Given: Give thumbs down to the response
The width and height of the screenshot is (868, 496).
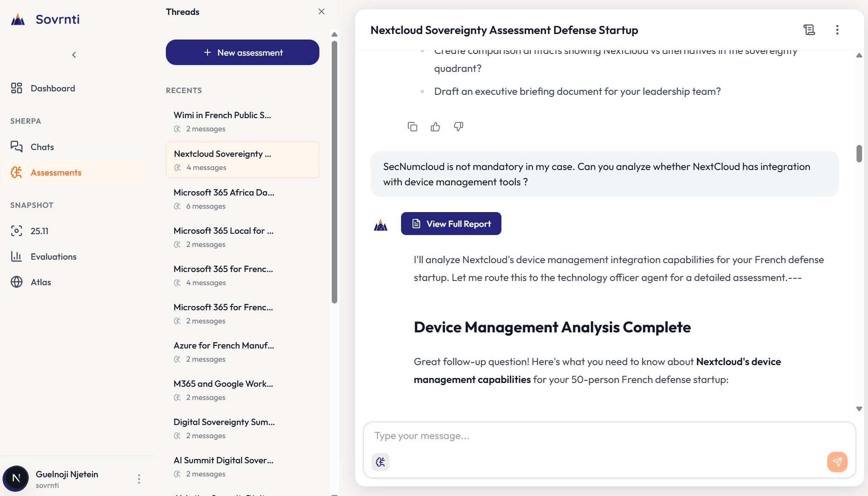Looking at the screenshot, I should point(458,127).
